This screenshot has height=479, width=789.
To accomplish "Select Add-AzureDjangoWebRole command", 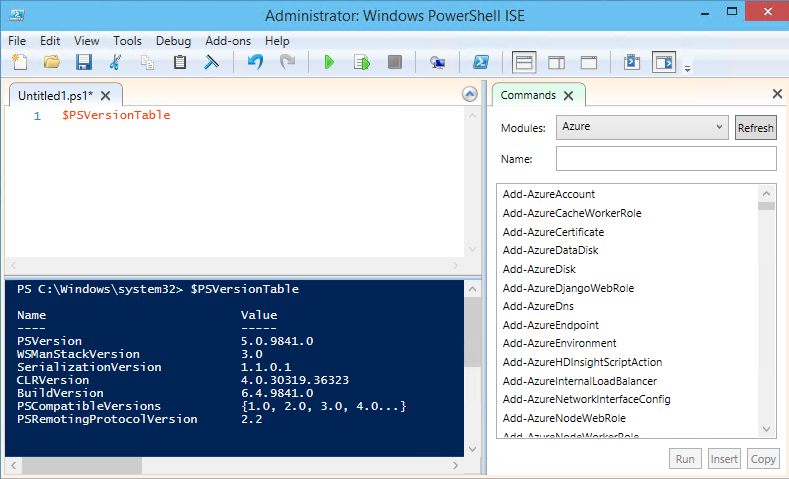I will [569, 288].
